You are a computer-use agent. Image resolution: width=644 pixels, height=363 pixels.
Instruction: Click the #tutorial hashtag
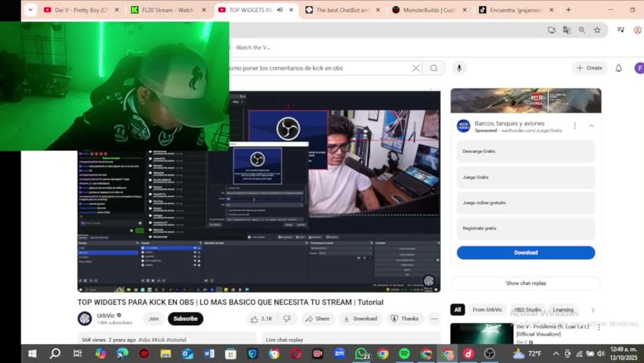tap(176, 340)
